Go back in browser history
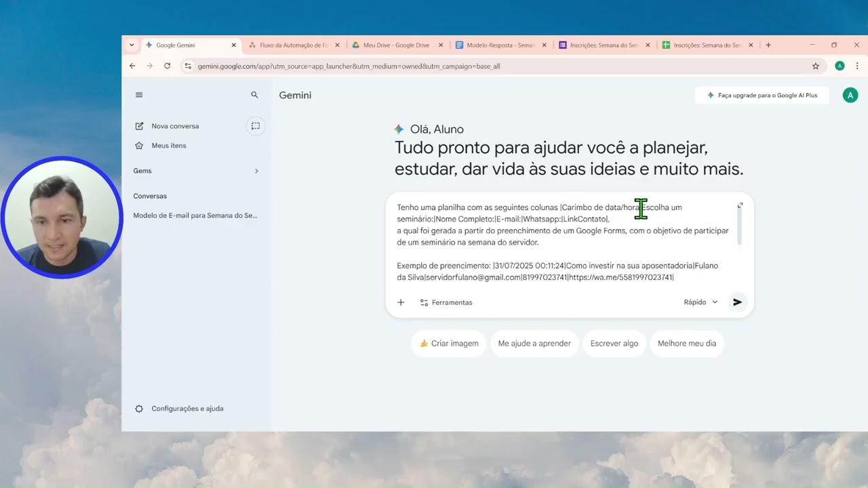 click(x=132, y=66)
